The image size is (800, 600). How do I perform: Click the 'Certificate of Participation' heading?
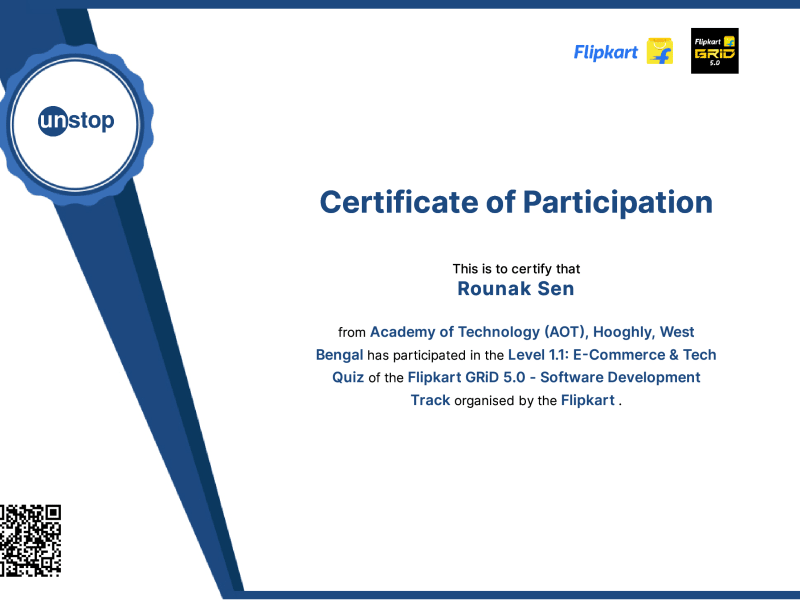[x=516, y=202]
